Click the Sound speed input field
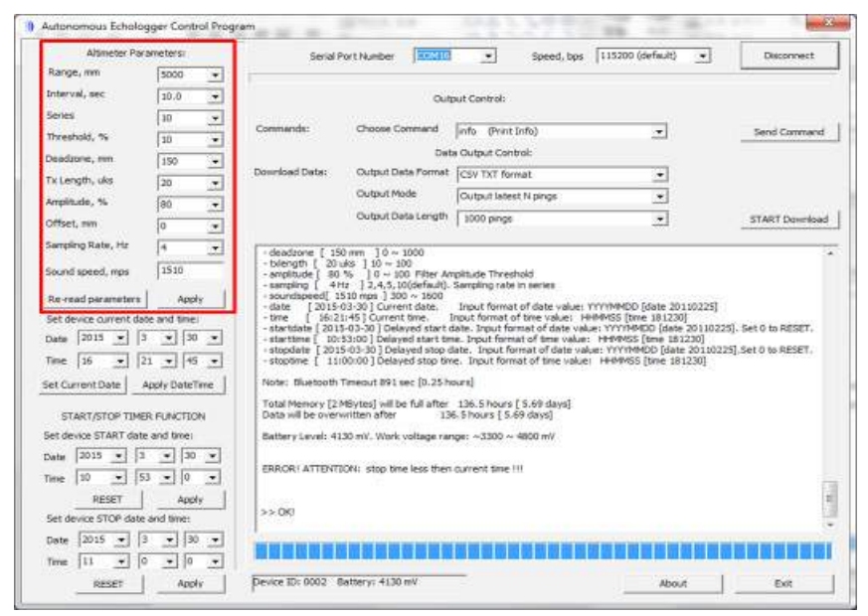 [x=189, y=270]
